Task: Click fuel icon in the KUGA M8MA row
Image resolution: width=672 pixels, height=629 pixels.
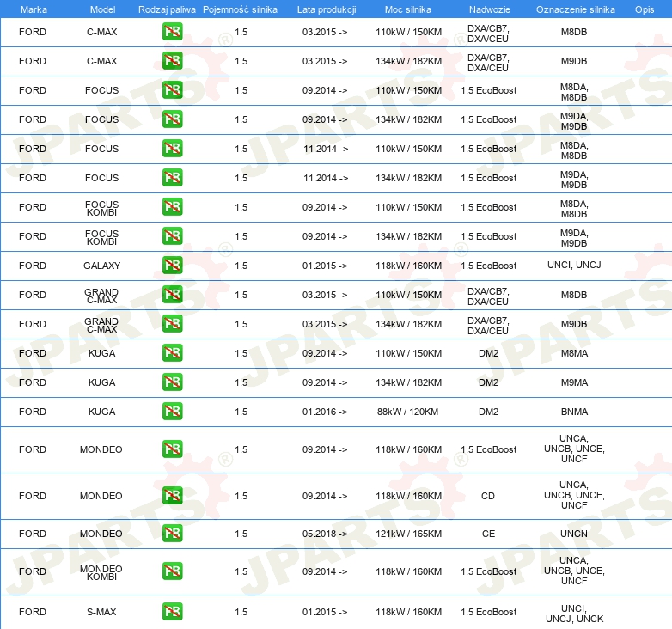Action: (x=172, y=352)
